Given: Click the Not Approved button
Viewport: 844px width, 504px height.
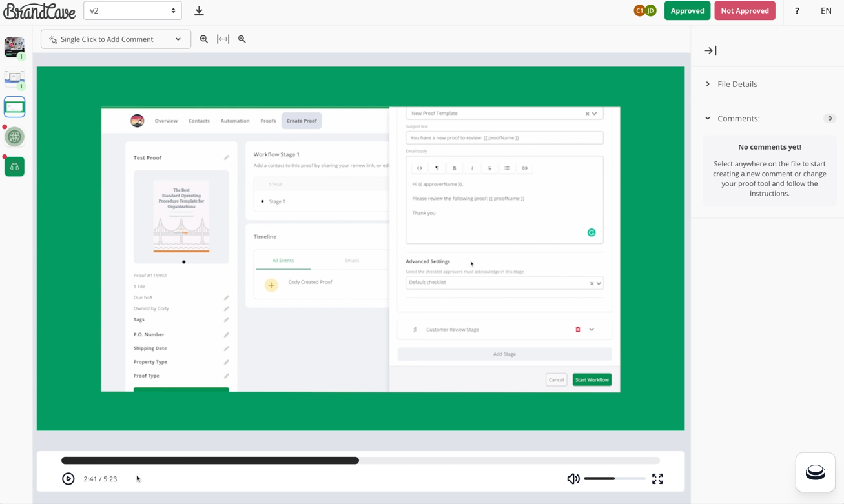Looking at the screenshot, I should 745,11.
